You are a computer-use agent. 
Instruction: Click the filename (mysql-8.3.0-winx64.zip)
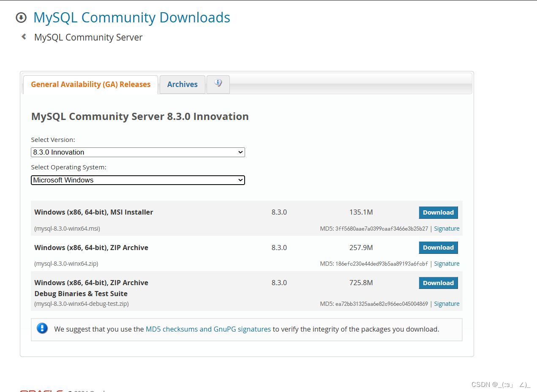pos(66,264)
